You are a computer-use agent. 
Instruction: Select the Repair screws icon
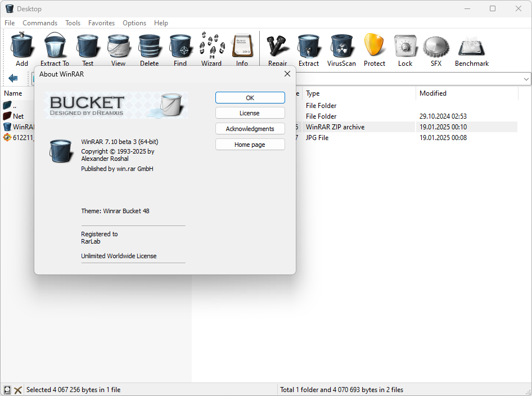coord(278,46)
